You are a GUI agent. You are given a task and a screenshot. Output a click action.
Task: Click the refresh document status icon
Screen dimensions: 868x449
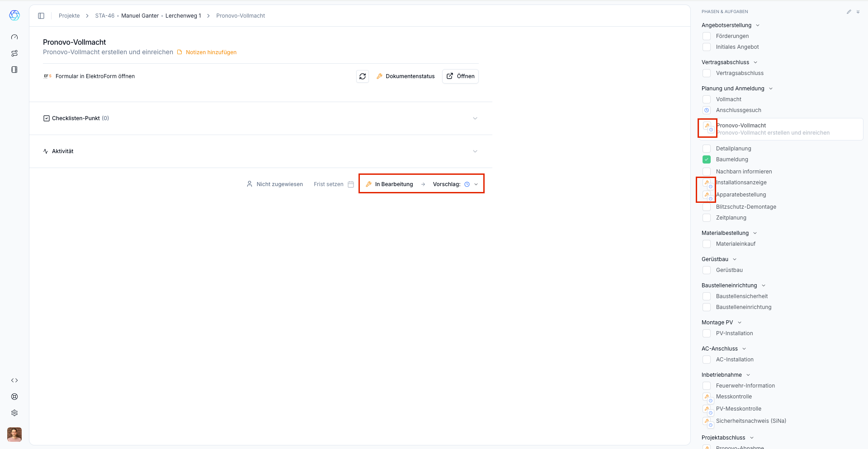(363, 76)
